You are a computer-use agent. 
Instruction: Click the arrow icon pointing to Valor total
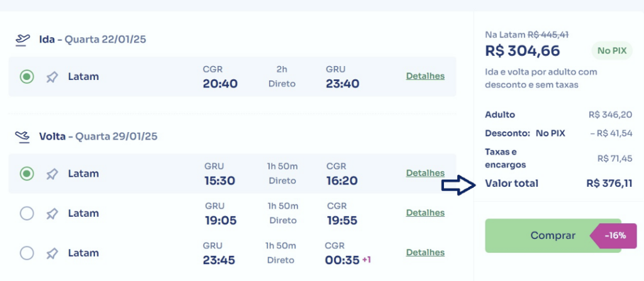pos(458,184)
